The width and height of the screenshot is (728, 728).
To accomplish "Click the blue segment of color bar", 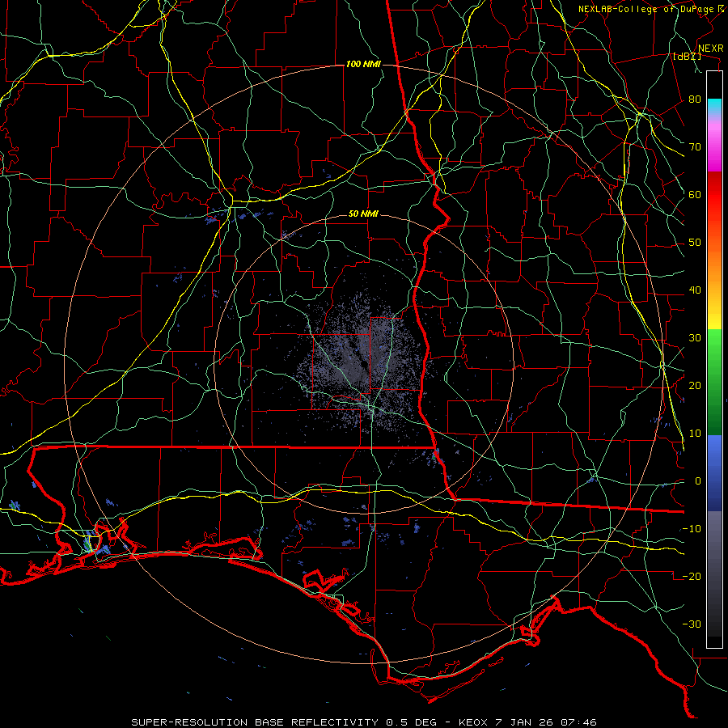I will [x=714, y=472].
